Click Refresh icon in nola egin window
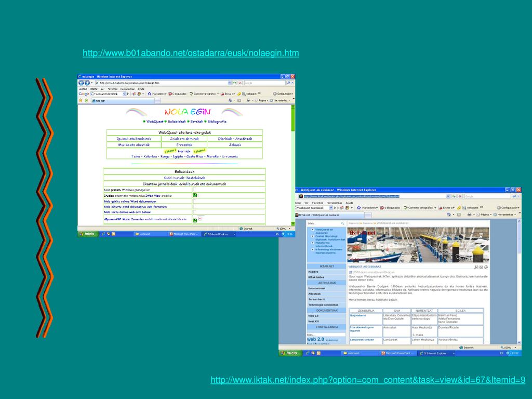 234,83
